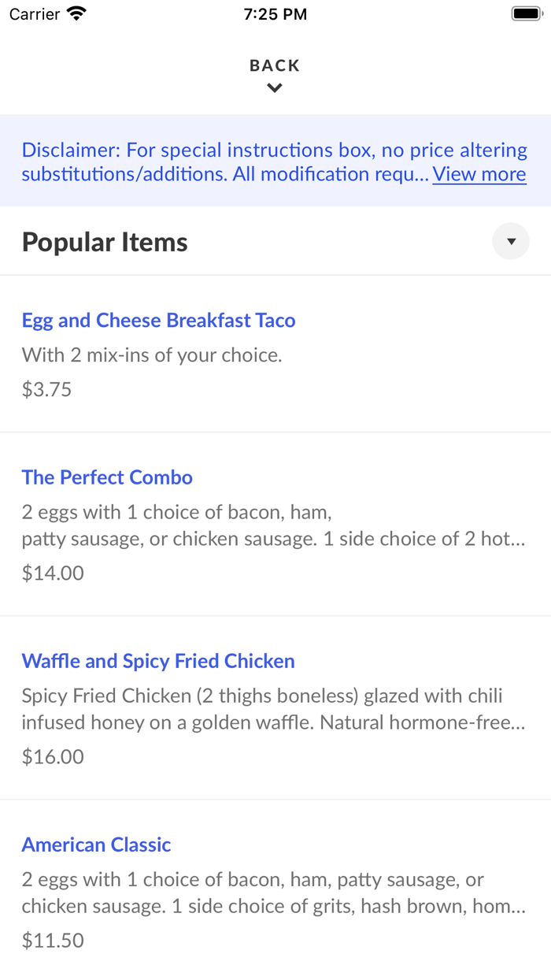Click the chevron icon below BACK
This screenshot has height=980, width=551.
pos(274,87)
